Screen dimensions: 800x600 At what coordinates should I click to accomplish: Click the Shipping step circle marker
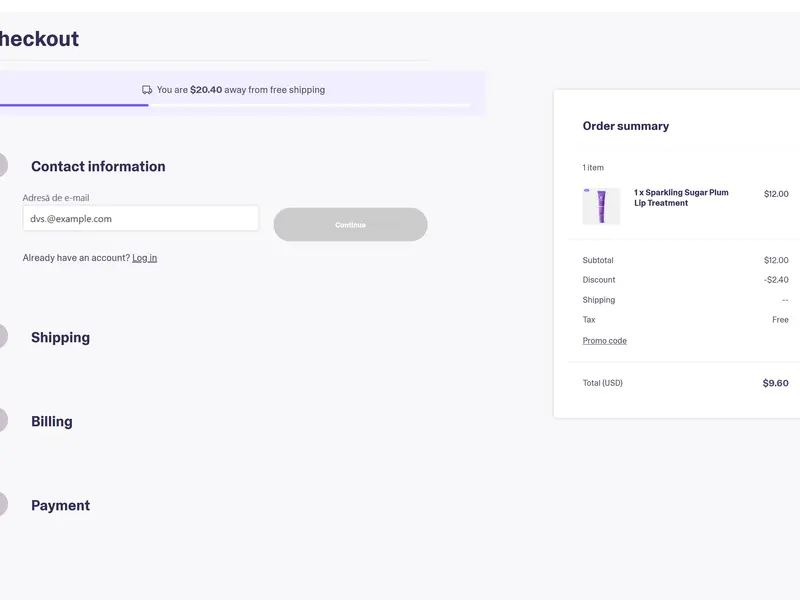pyautogui.click(x=2, y=337)
